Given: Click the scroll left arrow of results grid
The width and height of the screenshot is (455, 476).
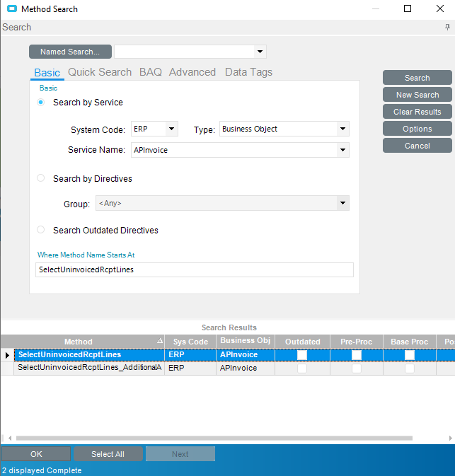Looking at the screenshot, I should click(x=10, y=438).
